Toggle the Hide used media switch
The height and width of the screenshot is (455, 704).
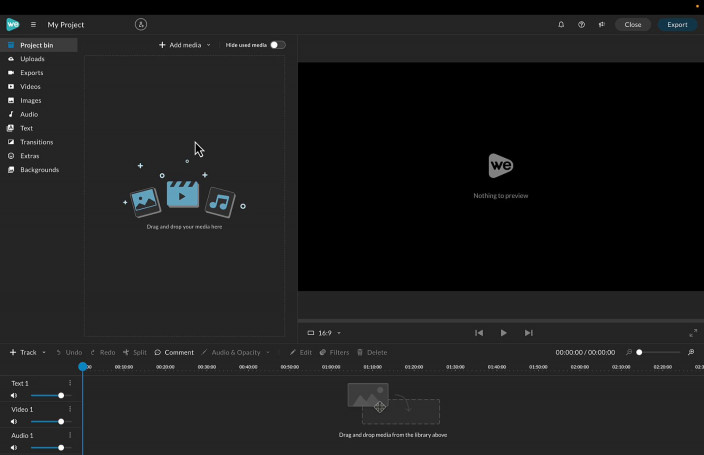(277, 45)
